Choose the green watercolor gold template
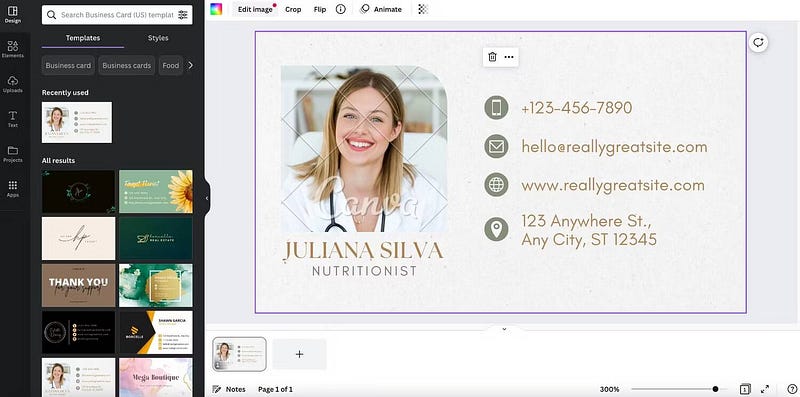Image resolution: width=800 pixels, height=397 pixels. point(156,285)
